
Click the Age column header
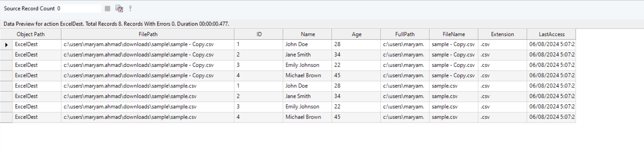pyautogui.click(x=356, y=34)
